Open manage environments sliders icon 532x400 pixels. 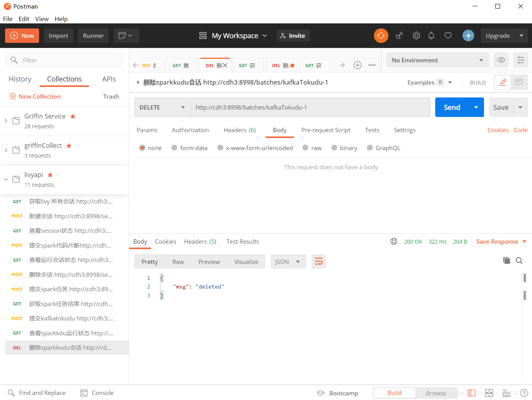(x=521, y=60)
